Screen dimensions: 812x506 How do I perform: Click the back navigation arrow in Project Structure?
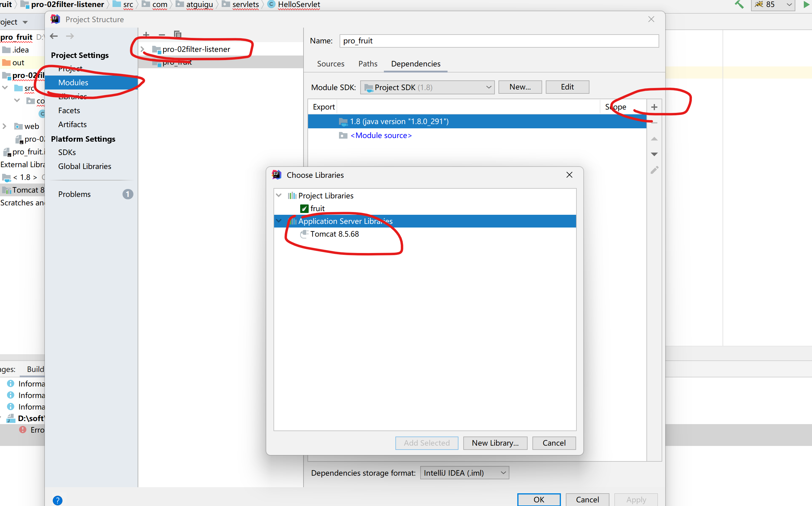click(54, 36)
